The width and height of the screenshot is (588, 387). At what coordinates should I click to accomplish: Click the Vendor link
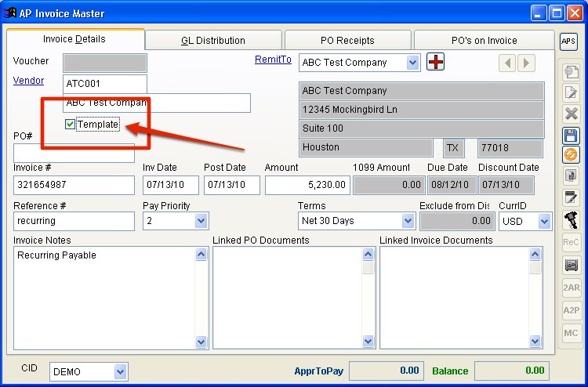28,81
